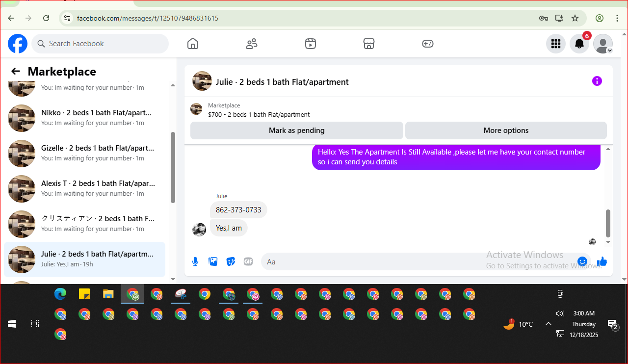Open クリスティアン conversation in the list

click(84, 224)
